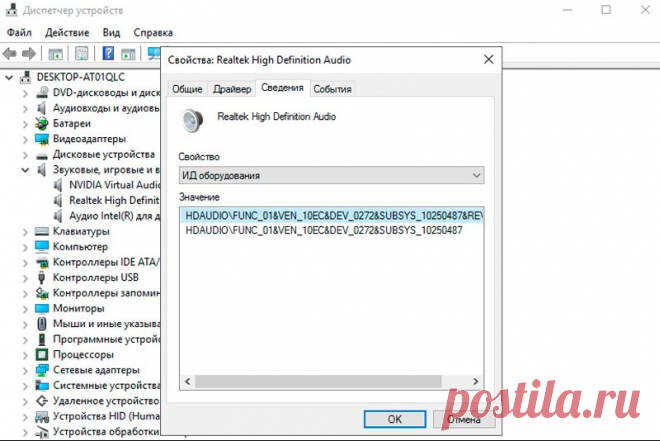This screenshot has height=441, width=660.
Task: Click the Properties sheet toolbar icon
Action: 82,53
